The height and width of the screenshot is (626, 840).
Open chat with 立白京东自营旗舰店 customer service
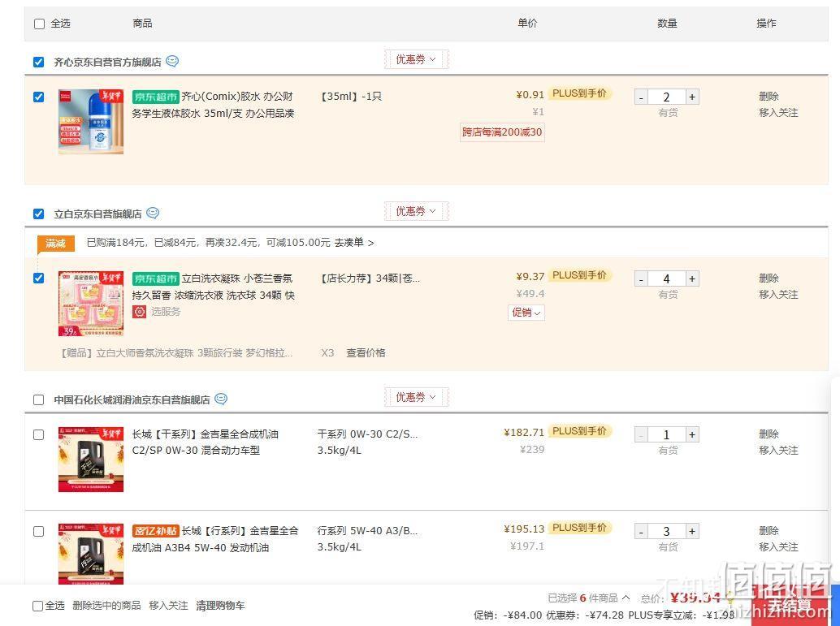coord(153,213)
